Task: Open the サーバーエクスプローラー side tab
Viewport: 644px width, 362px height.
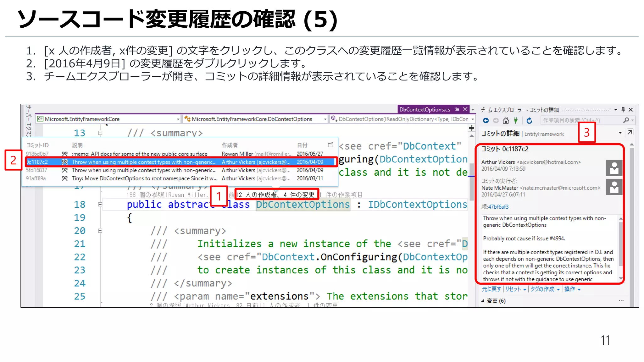Action: pyautogui.click(x=28, y=121)
